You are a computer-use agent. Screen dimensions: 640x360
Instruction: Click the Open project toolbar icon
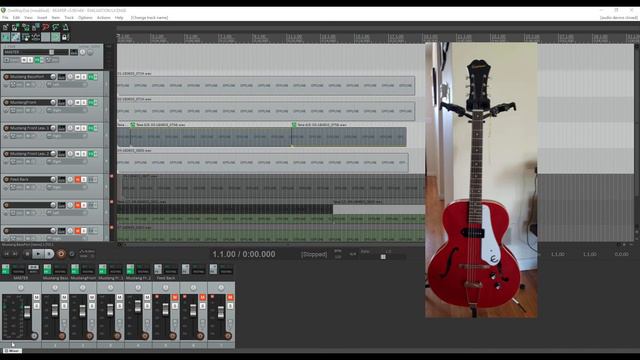[x=16, y=27]
